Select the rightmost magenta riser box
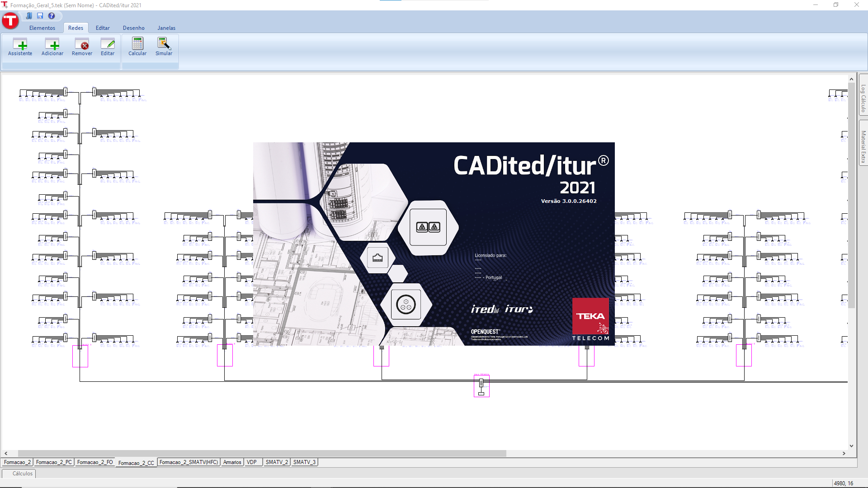 click(744, 355)
